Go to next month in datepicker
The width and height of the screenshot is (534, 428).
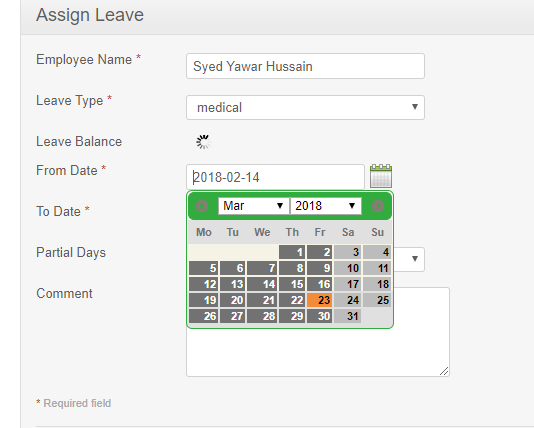click(x=378, y=206)
